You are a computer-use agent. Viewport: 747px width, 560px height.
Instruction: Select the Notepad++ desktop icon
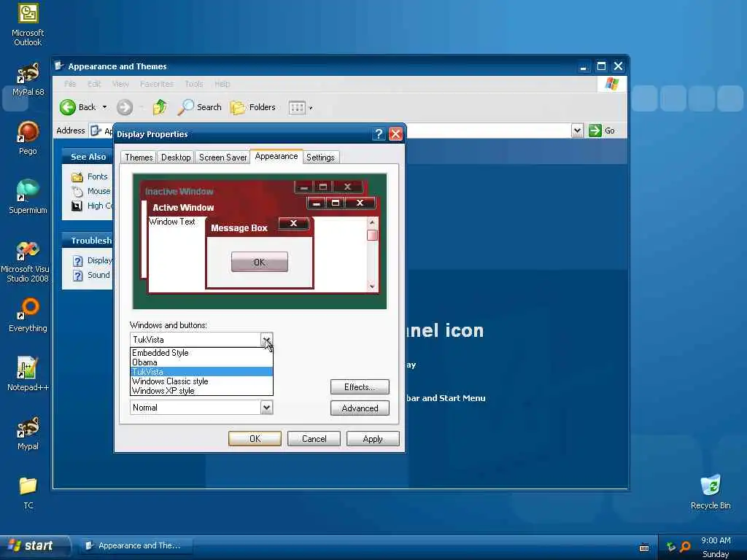pyautogui.click(x=28, y=374)
